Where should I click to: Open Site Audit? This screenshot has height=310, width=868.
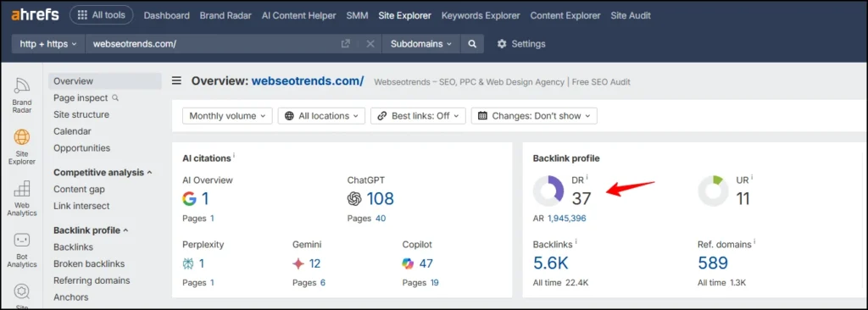[631, 15]
